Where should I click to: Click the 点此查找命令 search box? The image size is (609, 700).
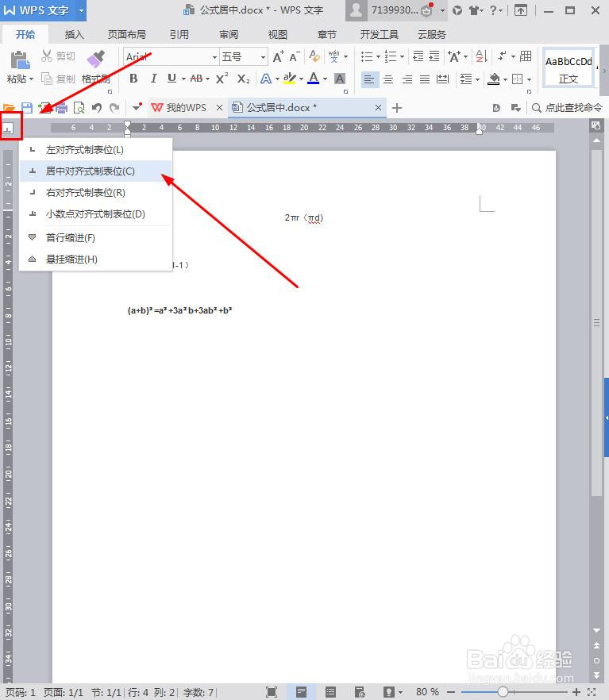[x=567, y=108]
